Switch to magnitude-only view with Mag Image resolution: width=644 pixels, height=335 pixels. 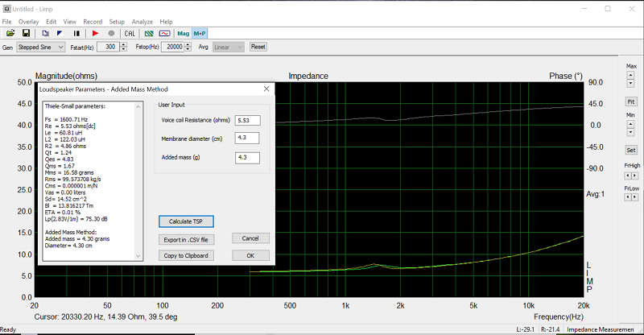[x=184, y=33]
